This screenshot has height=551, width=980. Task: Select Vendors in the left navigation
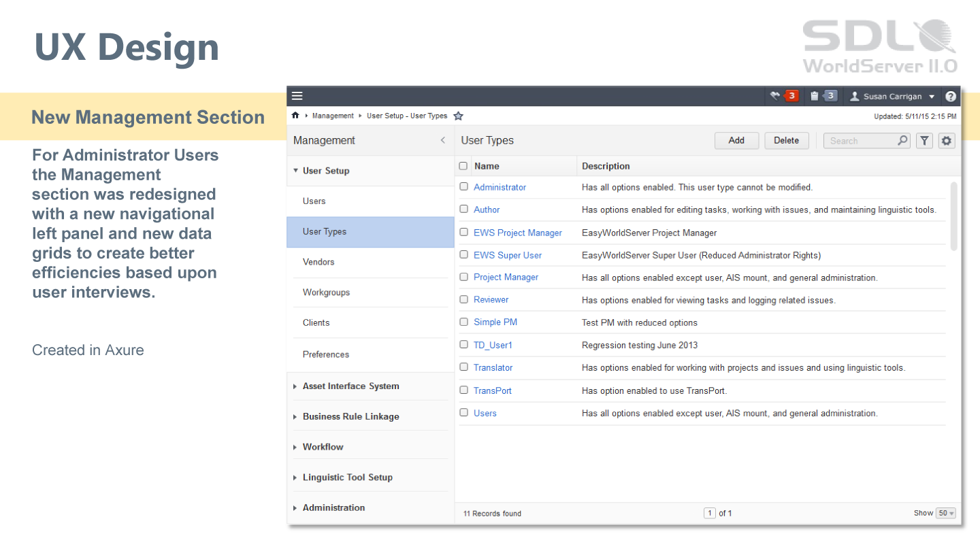(318, 262)
